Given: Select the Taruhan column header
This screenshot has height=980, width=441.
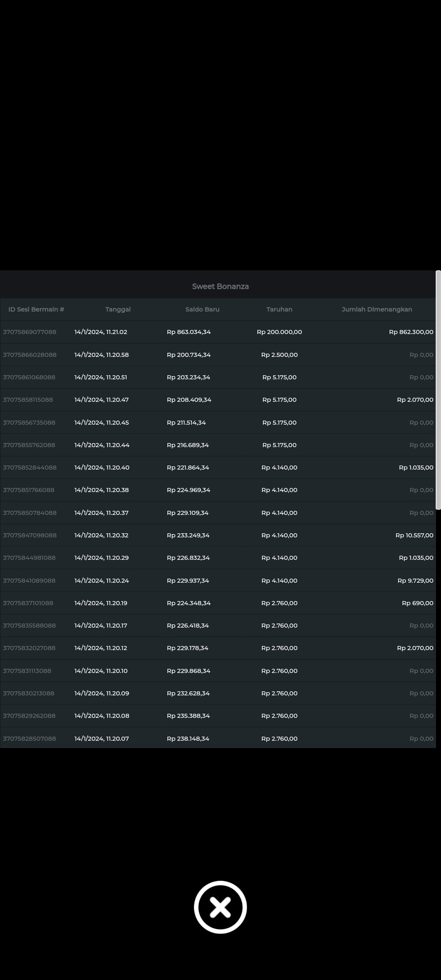Looking at the screenshot, I should pyautogui.click(x=279, y=310).
